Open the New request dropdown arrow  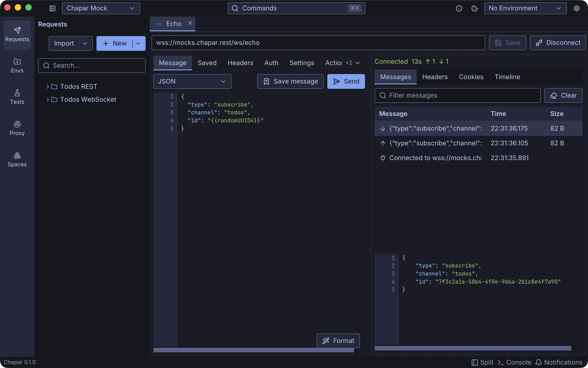coord(138,43)
